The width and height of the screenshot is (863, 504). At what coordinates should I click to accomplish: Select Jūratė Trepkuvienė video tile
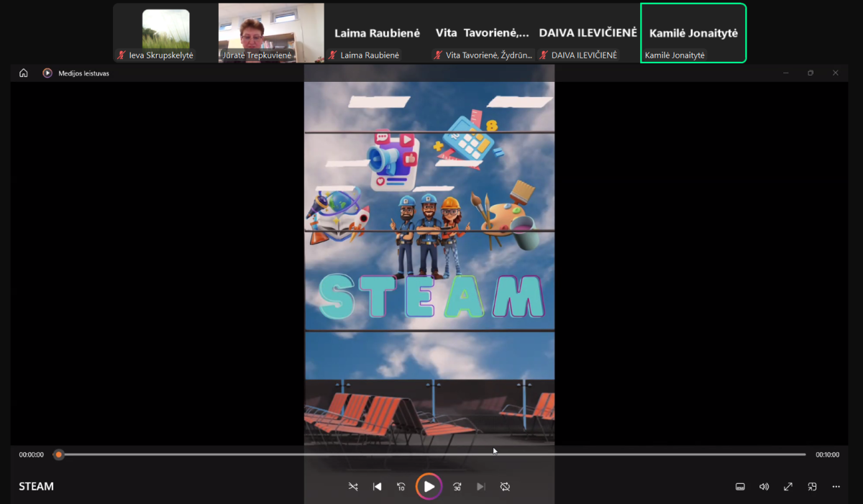(x=271, y=33)
